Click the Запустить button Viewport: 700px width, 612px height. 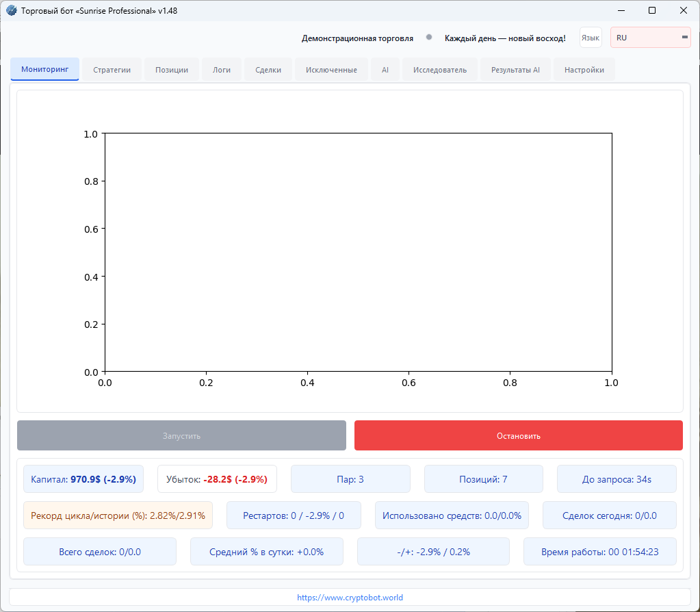coord(181,435)
